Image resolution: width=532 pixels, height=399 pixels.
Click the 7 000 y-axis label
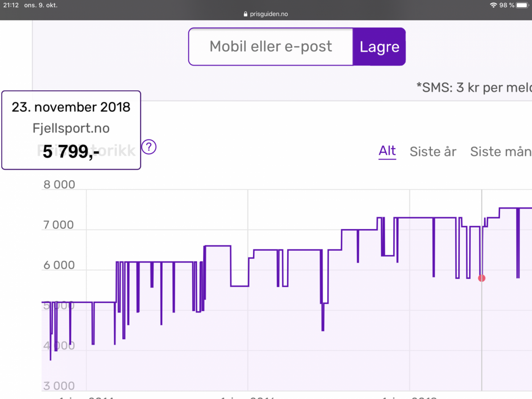[x=59, y=225]
